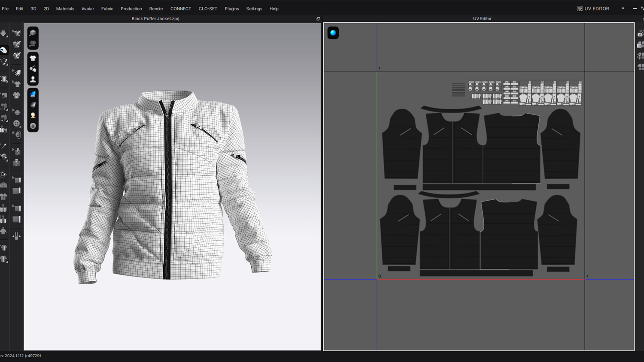Enable the blue Textured Surface display
644x362 pixels.
[33, 94]
